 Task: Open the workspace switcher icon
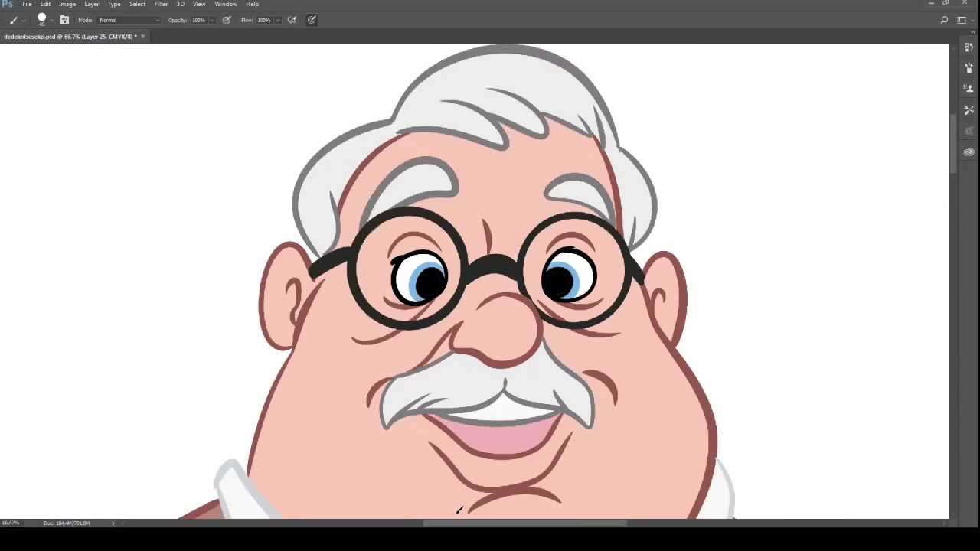pyautogui.click(x=962, y=20)
